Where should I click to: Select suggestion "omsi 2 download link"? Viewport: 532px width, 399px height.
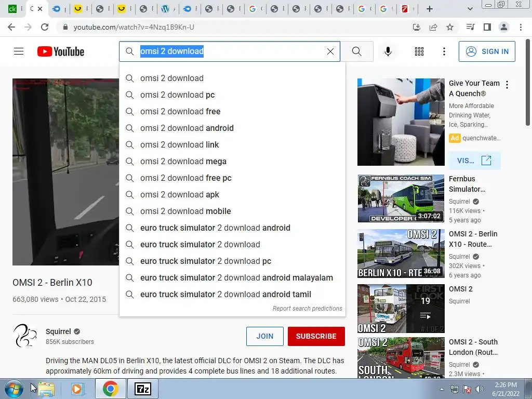(232, 144)
